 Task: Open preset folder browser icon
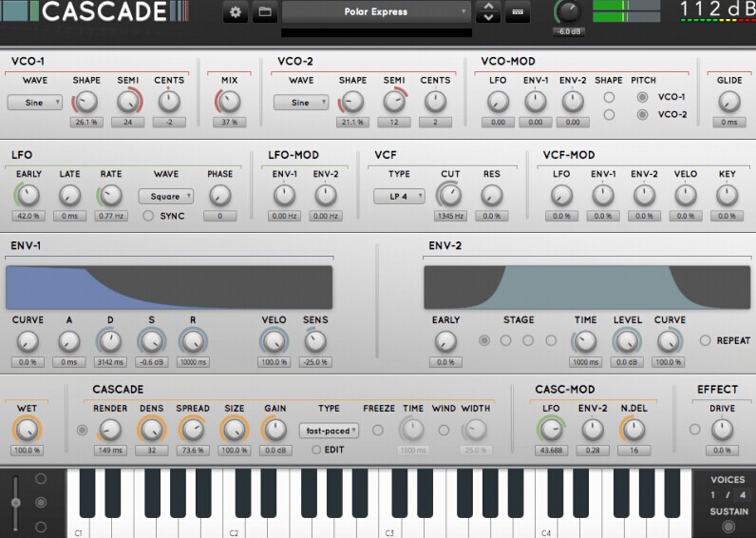point(264,12)
